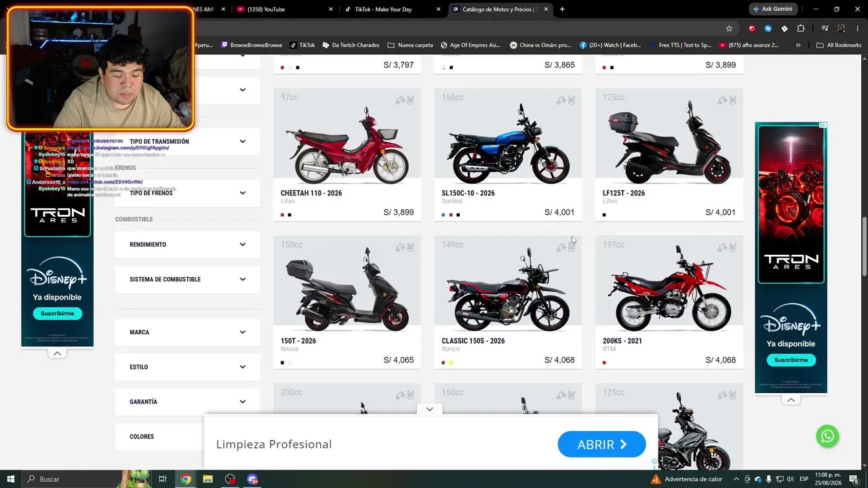Open the BrowseBrowseBrowse bookmark
Image resolution: width=868 pixels, height=488 pixels.
pyautogui.click(x=251, y=45)
